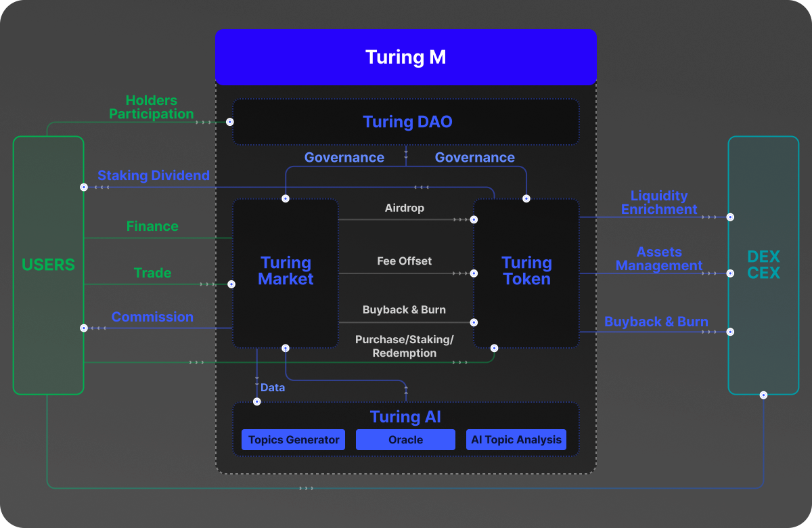Switch to the Oracle tab
Viewport: 812px width, 528px height.
[x=405, y=439]
